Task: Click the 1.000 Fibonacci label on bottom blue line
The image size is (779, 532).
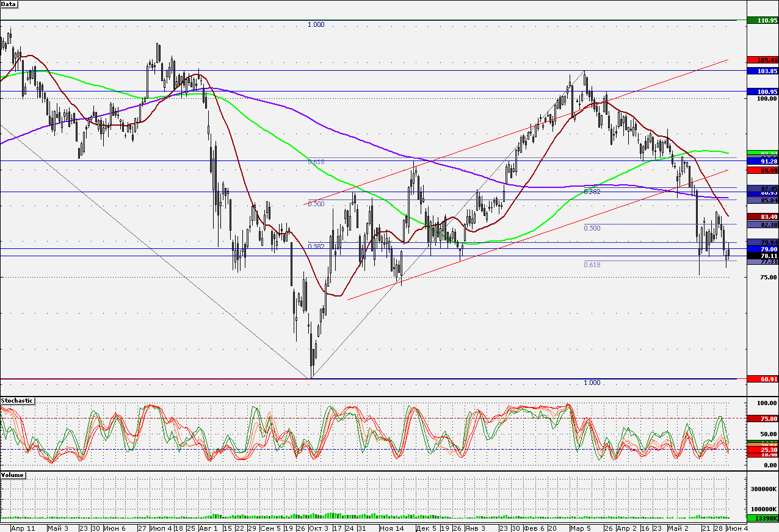Action: click(592, 383)
